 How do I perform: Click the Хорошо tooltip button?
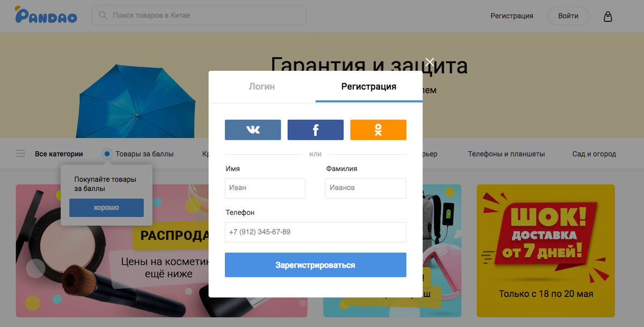(106, 207)
